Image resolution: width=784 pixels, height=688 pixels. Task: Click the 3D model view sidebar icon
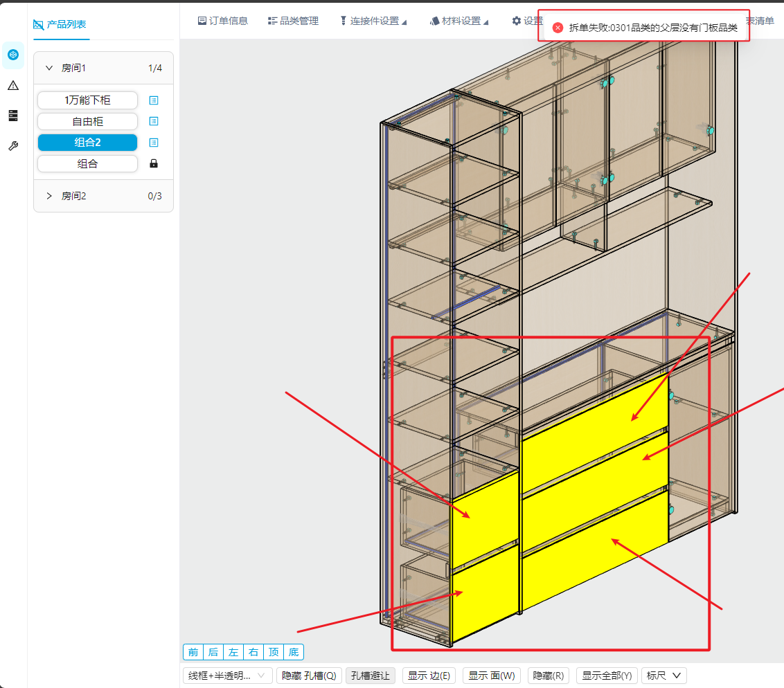pos(13,55)
